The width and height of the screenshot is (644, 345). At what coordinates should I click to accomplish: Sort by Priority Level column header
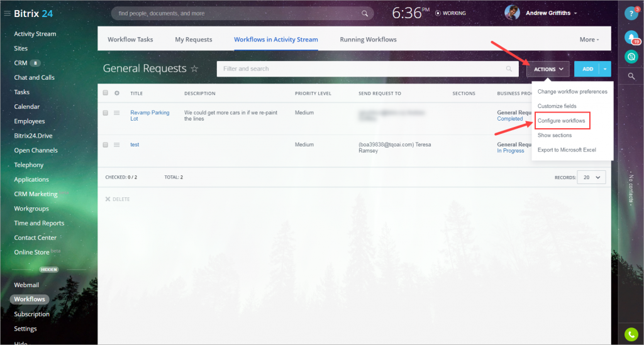[x=313, y=94]
